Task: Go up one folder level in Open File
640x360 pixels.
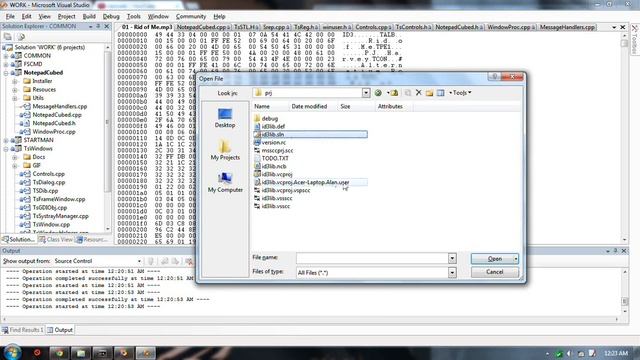Action: pos(394,93)
